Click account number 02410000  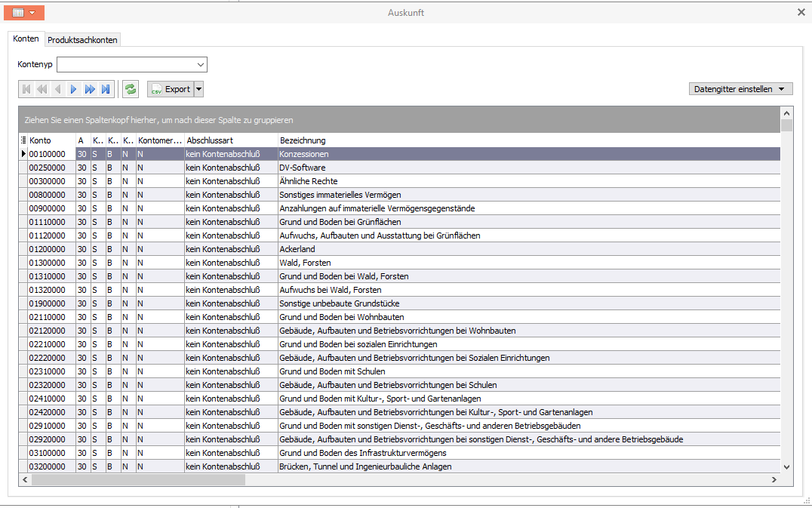(x=47, y=399)
